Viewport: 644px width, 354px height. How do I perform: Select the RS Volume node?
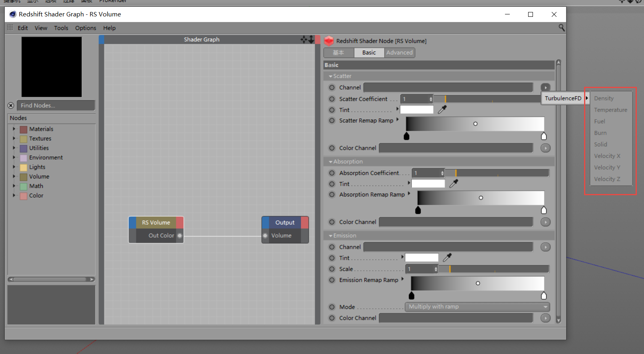click(x=156, y=222)
